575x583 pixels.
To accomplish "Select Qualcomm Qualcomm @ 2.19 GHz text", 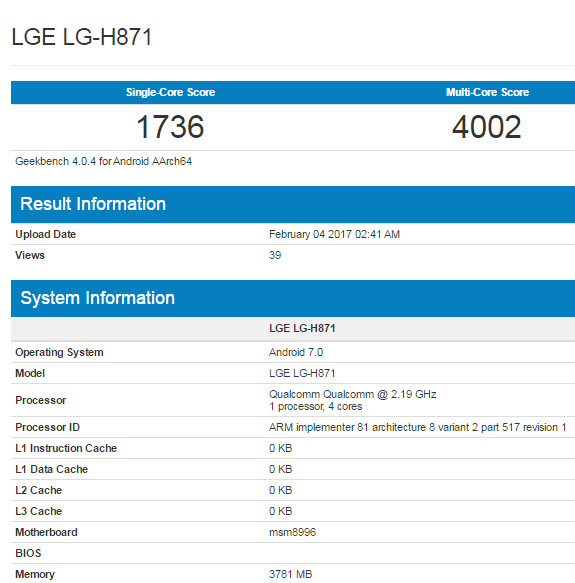I will pos(353,394).
